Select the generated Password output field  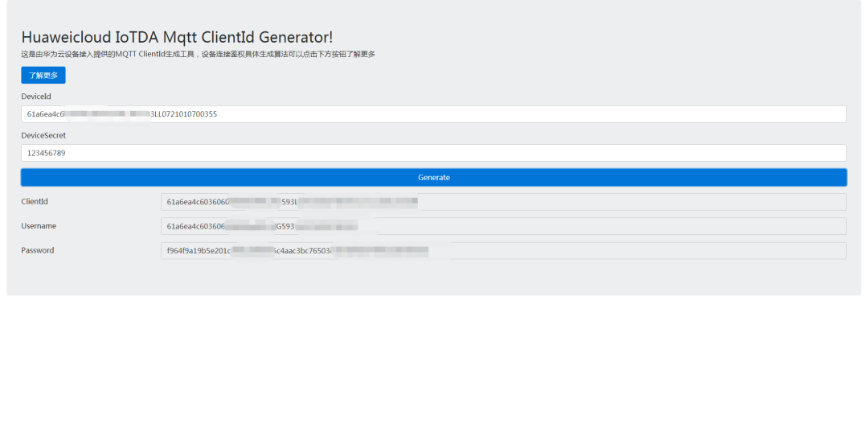pyautogui.click(x=503, y=250)
